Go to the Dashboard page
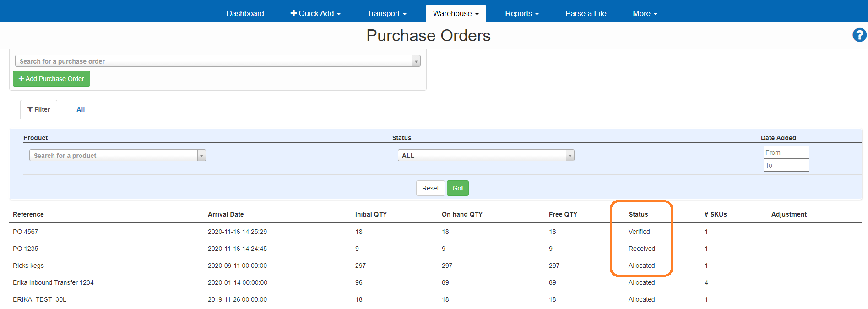Screen dimensions: 868x309 pos(245,14)
